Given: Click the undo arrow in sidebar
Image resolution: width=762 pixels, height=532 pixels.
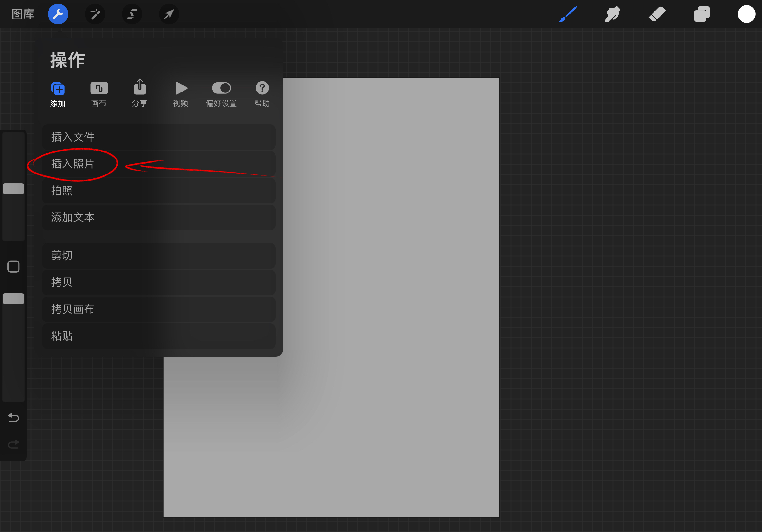Looking at the screenshot, I should pyautogui.click(x=13, y=417).
